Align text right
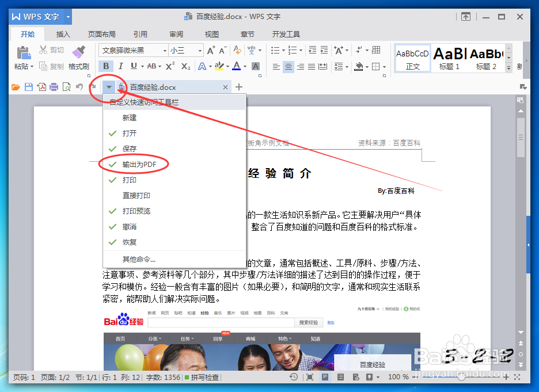539x392 pixels. tap(301, 66)
